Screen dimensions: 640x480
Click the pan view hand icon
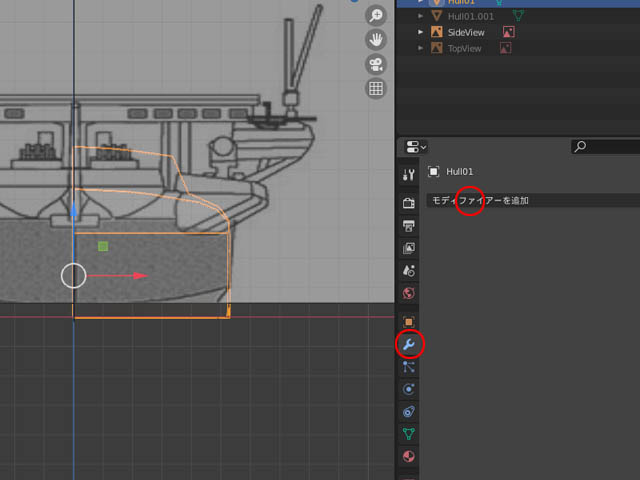point(376,40)
